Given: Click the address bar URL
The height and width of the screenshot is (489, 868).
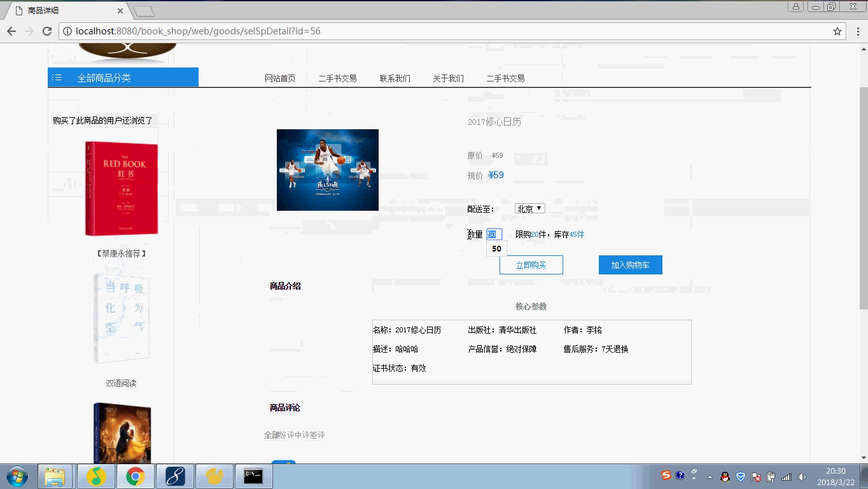Looking at the screenshot, I should click(x=198, y=31).
